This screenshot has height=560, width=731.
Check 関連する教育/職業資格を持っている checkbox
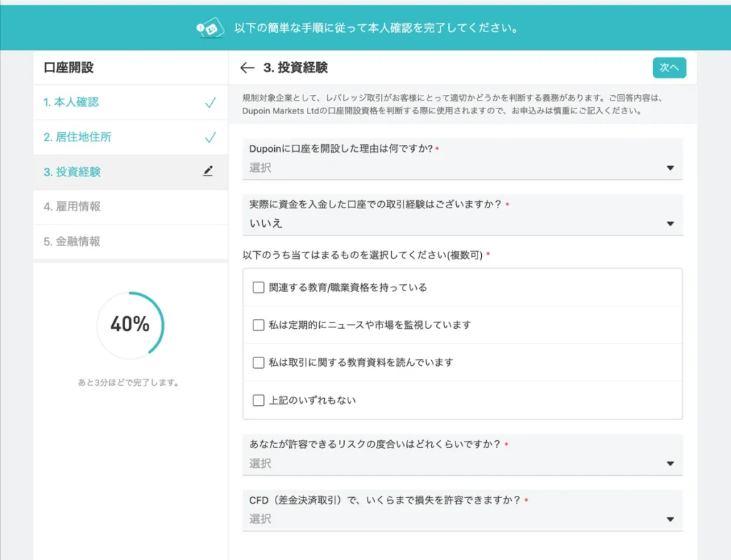(258, 287)
